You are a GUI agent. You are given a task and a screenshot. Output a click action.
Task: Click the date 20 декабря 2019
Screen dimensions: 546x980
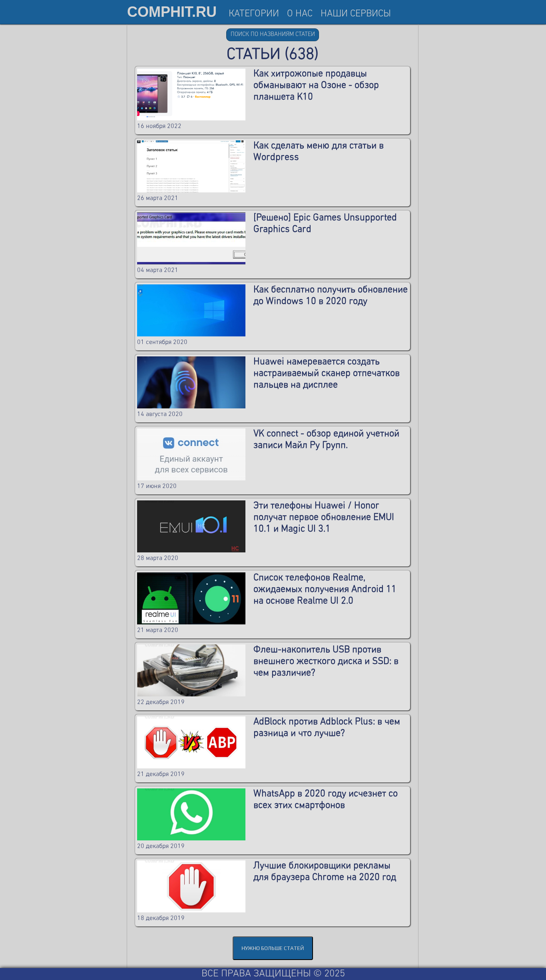click(161, 846)
